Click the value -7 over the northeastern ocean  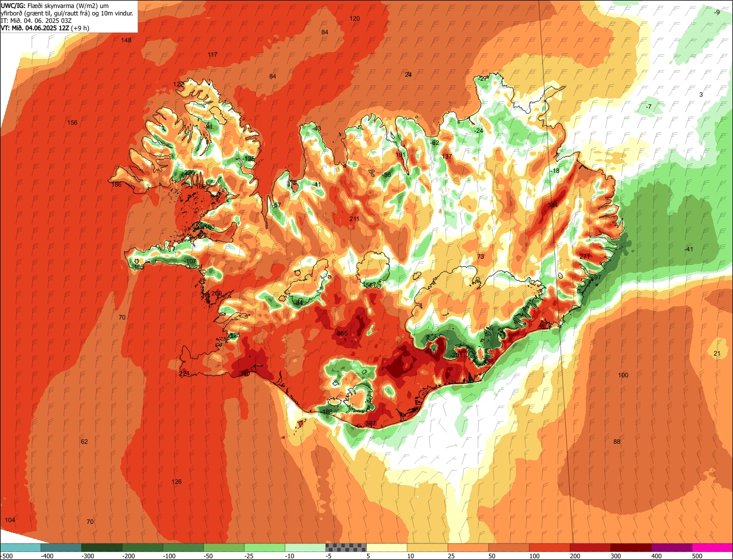point(648,107)
